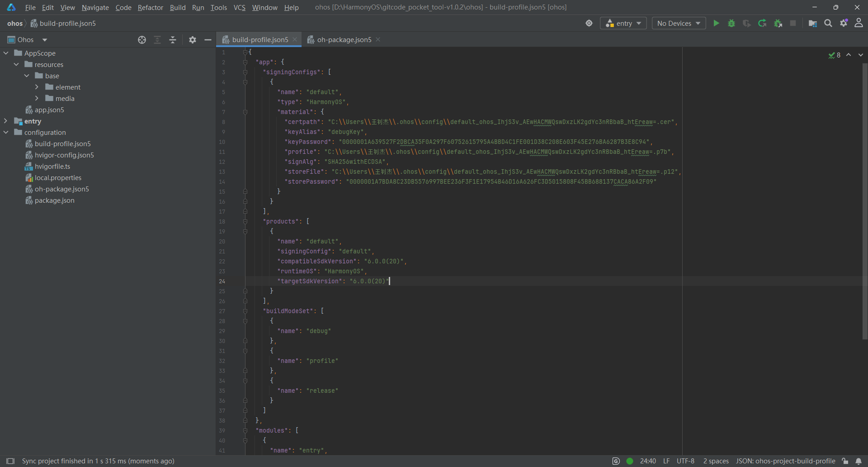Close the build-profile.json5 tab
Image resolution: width=868 pixels, height=467 pixels.
pos(295,39)
